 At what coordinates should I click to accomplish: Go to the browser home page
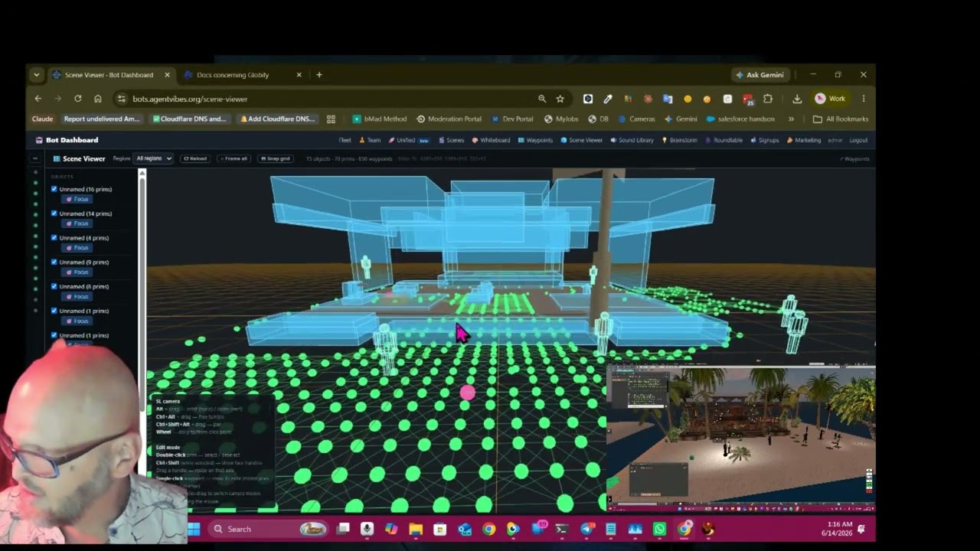point(97,99)
